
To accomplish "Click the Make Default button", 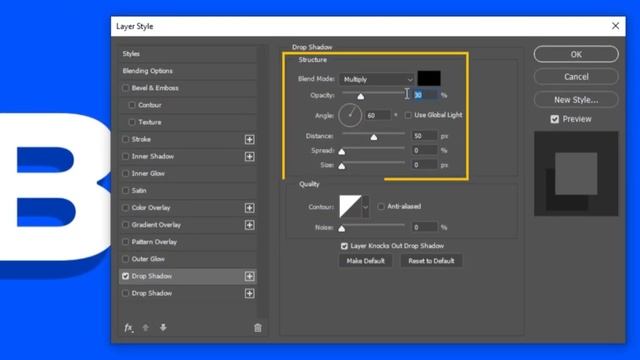I will coord(365,261).
